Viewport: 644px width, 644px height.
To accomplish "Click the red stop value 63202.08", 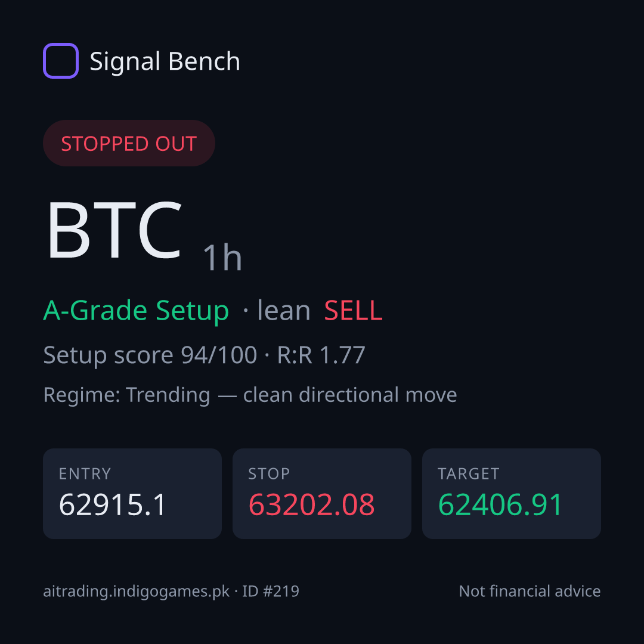I will (311, 505).
